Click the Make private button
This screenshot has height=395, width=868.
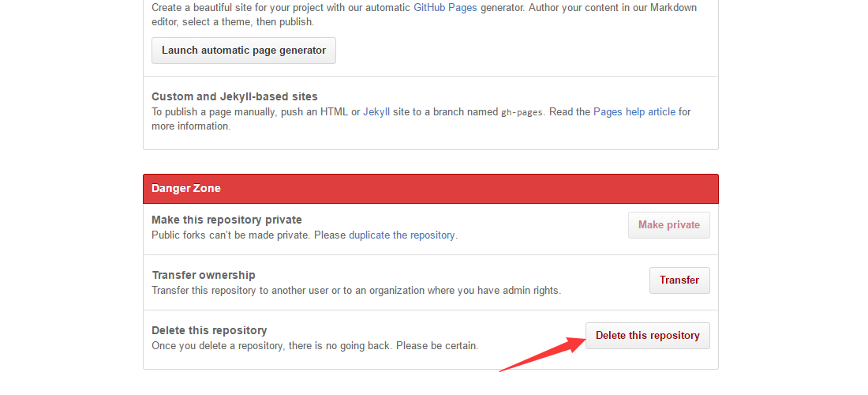(x=668, y=225)
